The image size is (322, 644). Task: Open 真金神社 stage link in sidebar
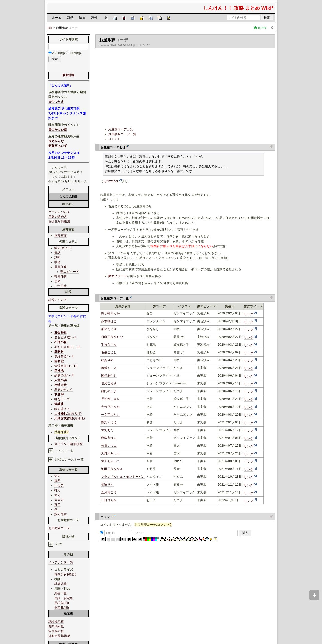60,333
